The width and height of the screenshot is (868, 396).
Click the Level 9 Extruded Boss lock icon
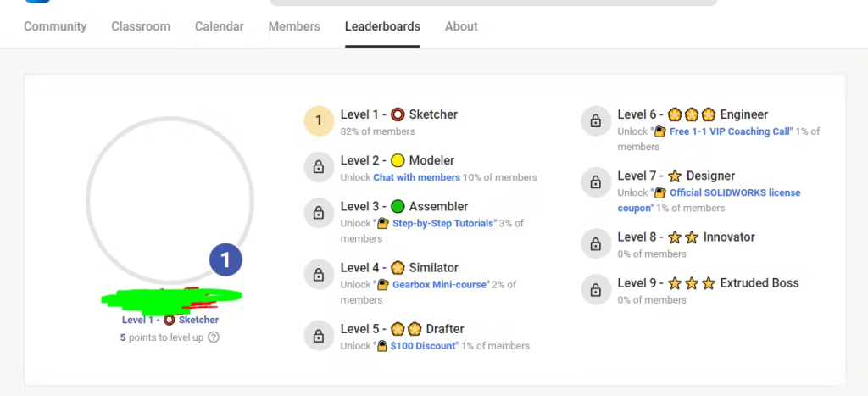click(x=596, y=290)
